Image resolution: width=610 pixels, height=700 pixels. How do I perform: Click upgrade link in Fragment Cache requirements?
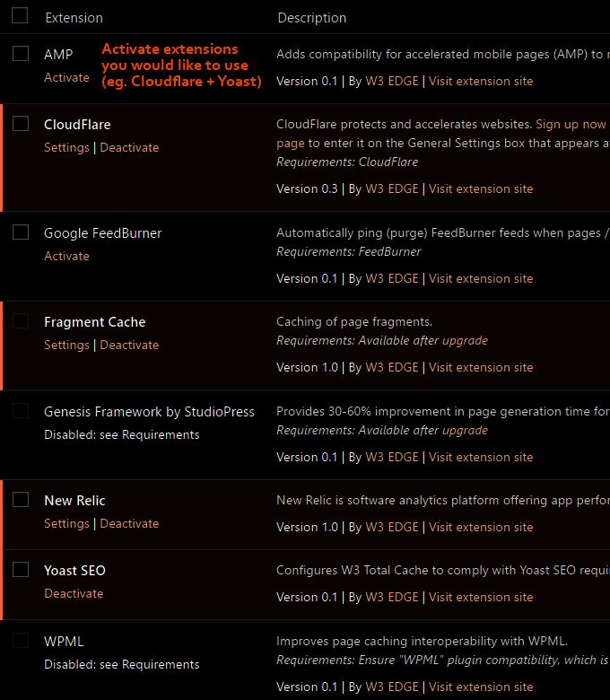(x=465, y=341)
